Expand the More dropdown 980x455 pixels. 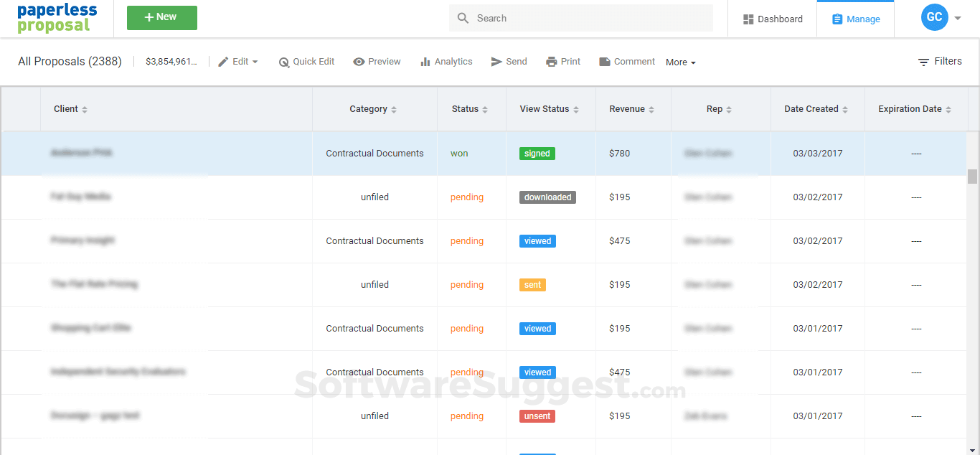click(681, 62)
